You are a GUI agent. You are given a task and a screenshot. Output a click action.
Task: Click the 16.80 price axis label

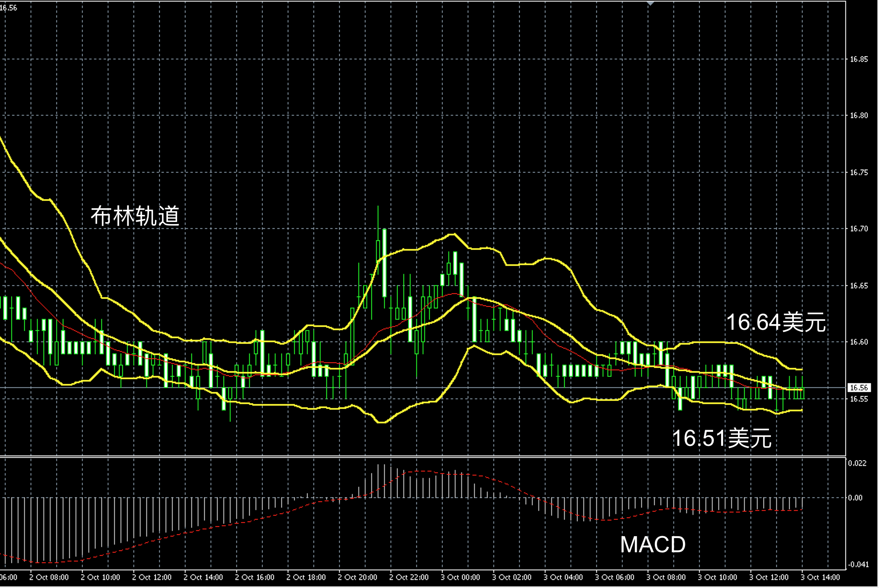tap(859, 116)
